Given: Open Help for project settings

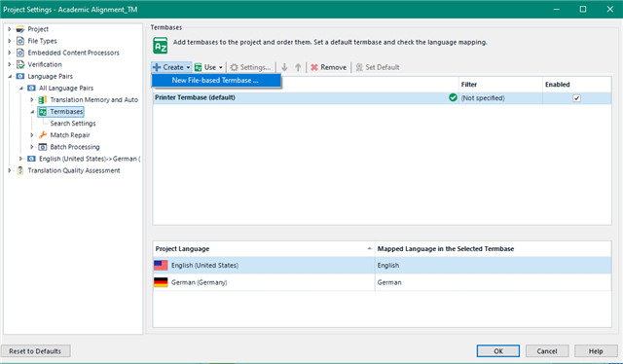Looking at the screenshot, I should pyautogui.click(x=596, y=351).
